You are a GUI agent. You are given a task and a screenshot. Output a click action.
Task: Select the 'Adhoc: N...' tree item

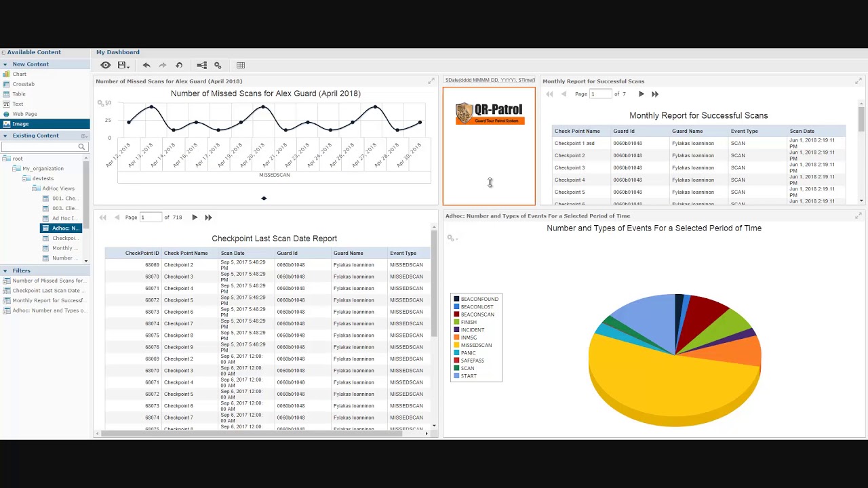[x=60, y=228]
